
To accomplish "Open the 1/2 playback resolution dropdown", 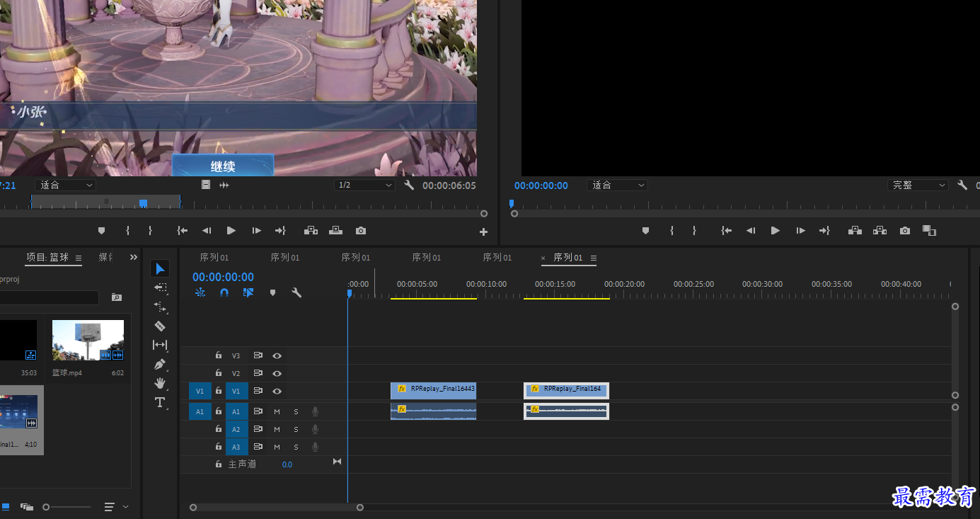I will 364,185.
